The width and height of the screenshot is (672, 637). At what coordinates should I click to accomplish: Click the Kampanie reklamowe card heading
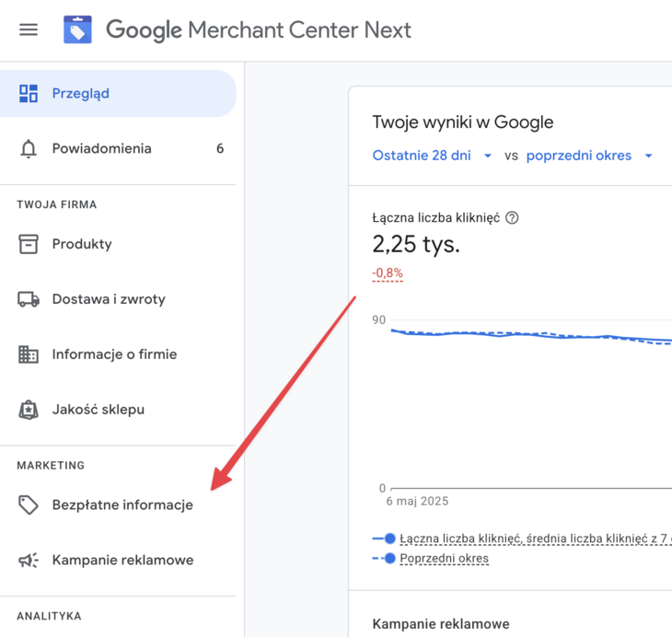click(x=441, y=624)
